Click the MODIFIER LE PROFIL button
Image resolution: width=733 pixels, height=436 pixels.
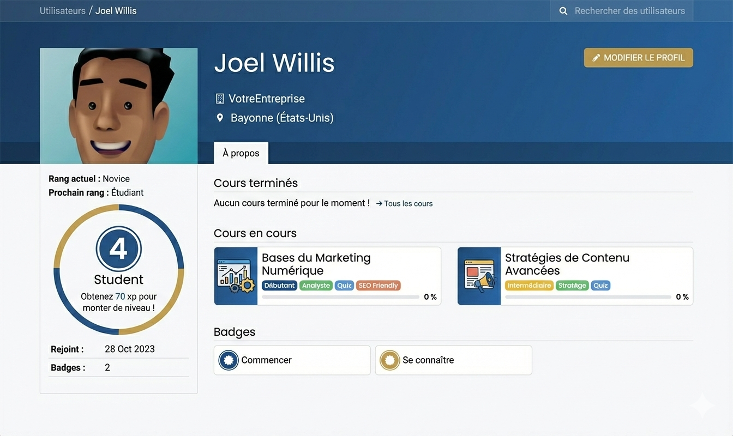(x=638, y=58)
